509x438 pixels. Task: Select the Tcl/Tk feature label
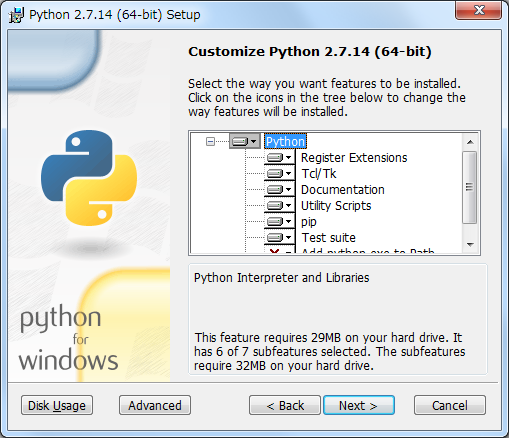(319, 174)
